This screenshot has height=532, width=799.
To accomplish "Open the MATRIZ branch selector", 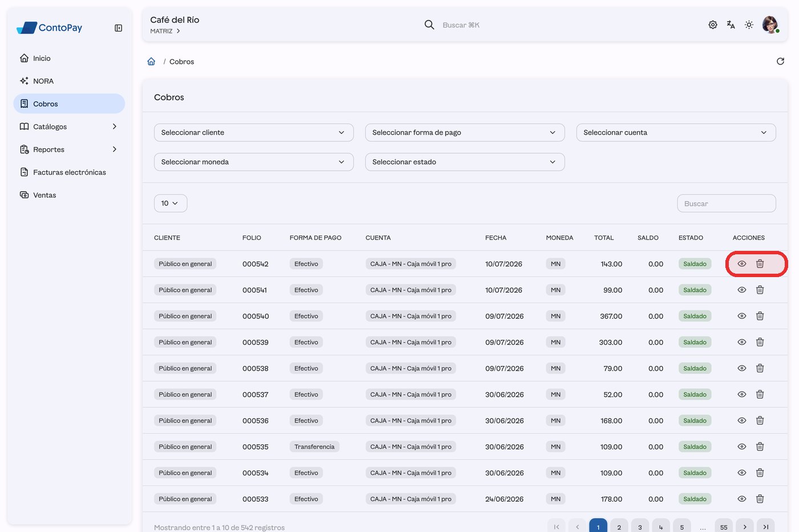I will [x=166, y=31].
